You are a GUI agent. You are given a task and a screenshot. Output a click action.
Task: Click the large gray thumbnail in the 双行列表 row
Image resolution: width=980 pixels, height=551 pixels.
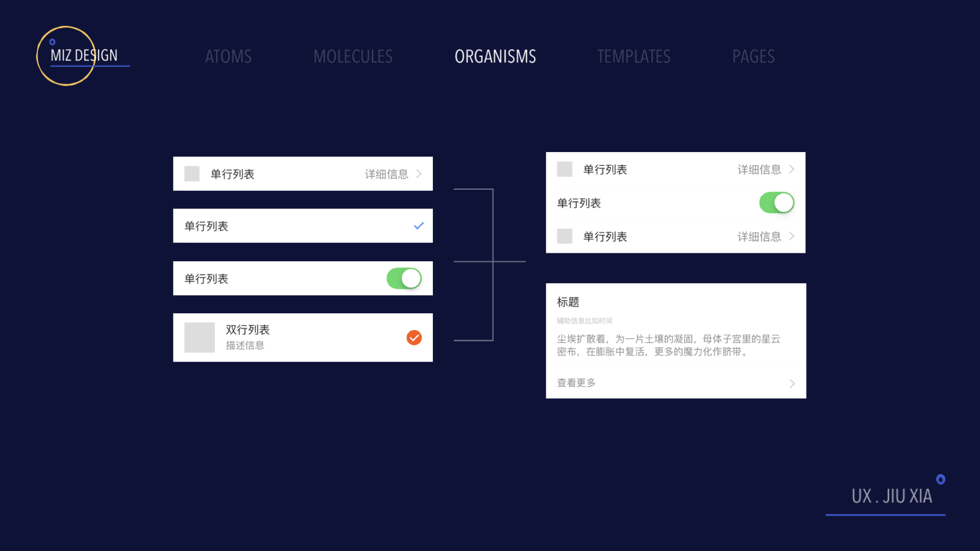click(x=200, y=337)
